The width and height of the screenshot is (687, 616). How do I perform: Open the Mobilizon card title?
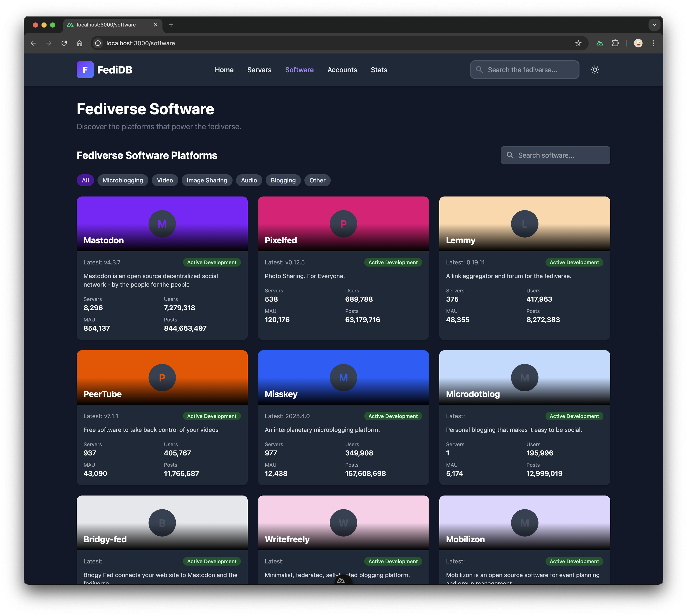tap(465, 539)
